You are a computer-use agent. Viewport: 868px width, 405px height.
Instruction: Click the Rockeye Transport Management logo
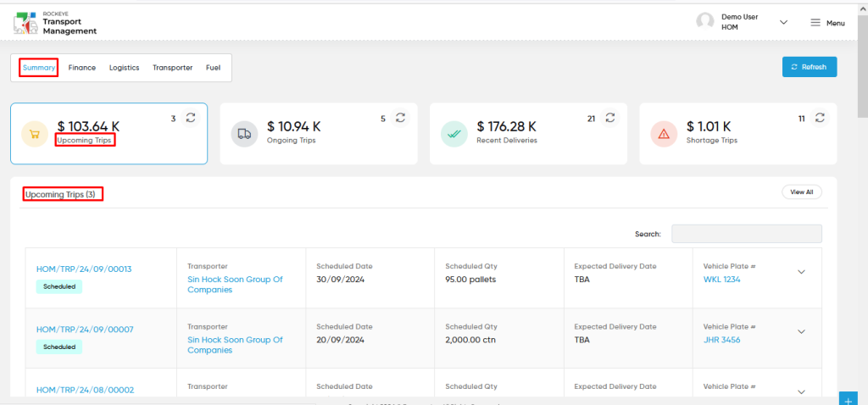[x=55, y=23]
